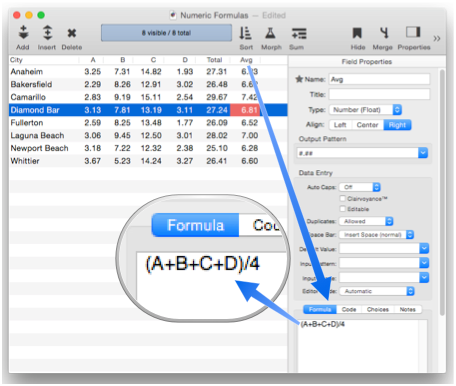Click the Merge toolbar icon
Screen dimensions: 456x386
click(x=384, y=33)
